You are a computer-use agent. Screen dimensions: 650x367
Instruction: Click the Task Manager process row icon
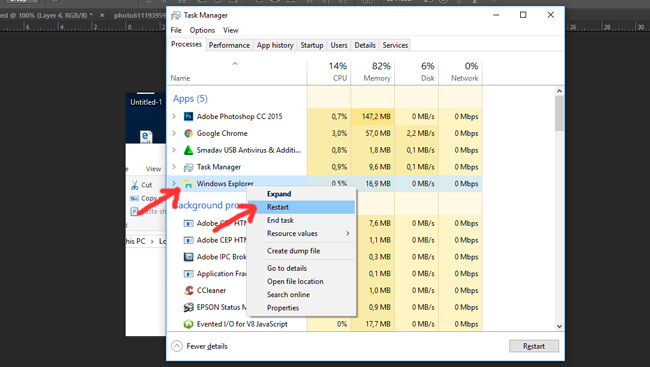click(x=188, y=167)
